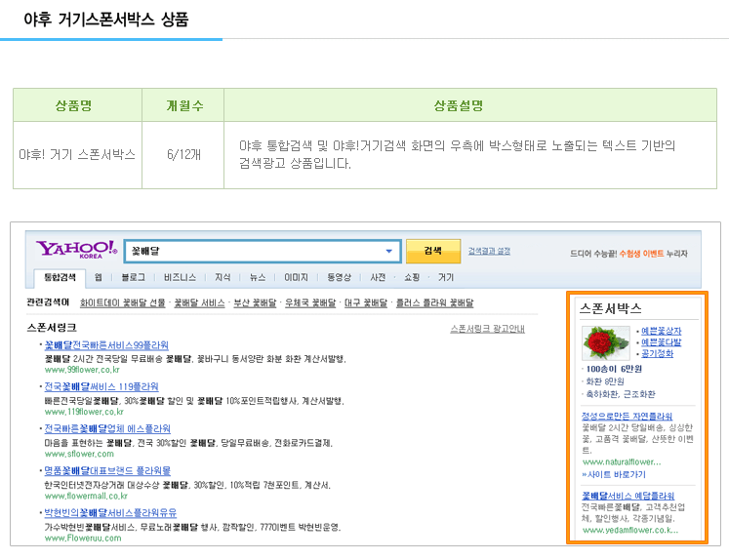
Task: Click the 야후! 거기 스폰서박스 table cell
Action: coord(77,155)
